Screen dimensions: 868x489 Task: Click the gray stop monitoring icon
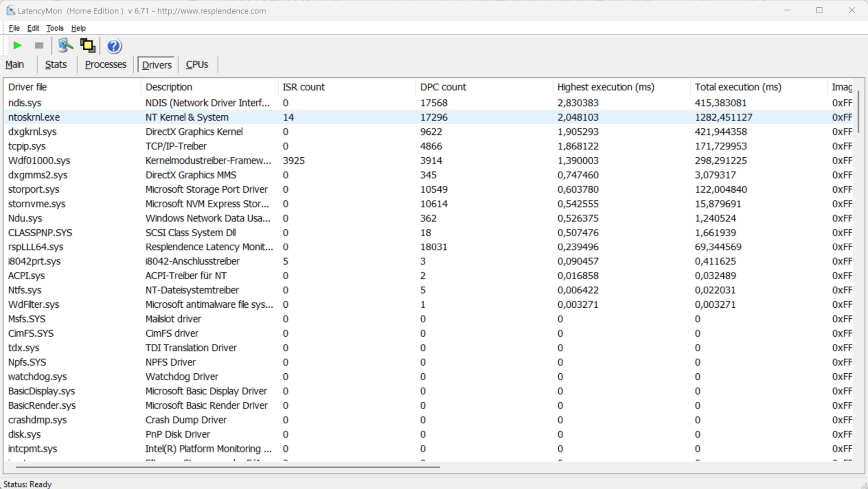(39, 46)
